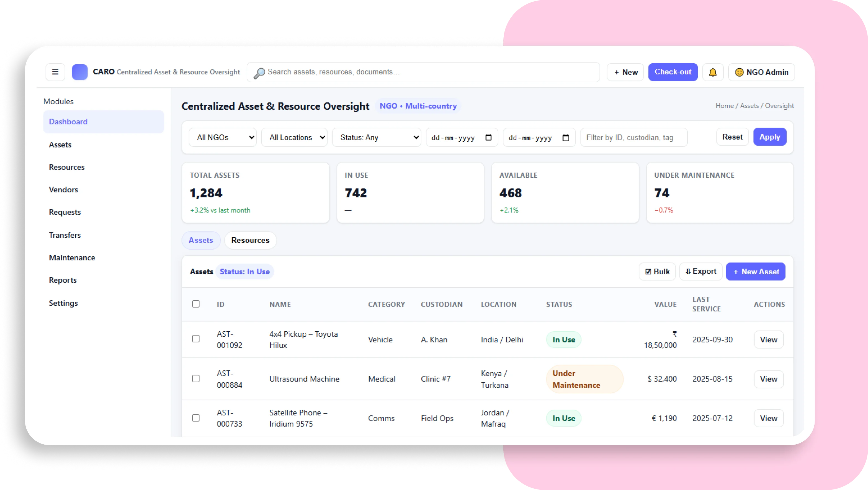This screenshot has height=490, width=868.
Task: Click the CARO purple logo square
Action: click(x=80, y=72)
